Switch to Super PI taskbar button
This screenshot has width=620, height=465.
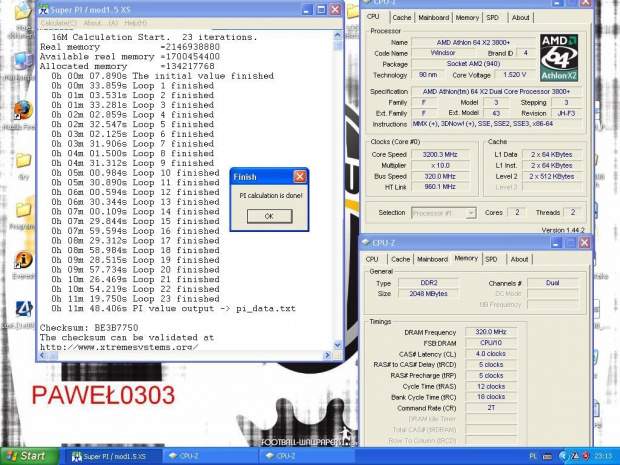(x=113, y=456)
